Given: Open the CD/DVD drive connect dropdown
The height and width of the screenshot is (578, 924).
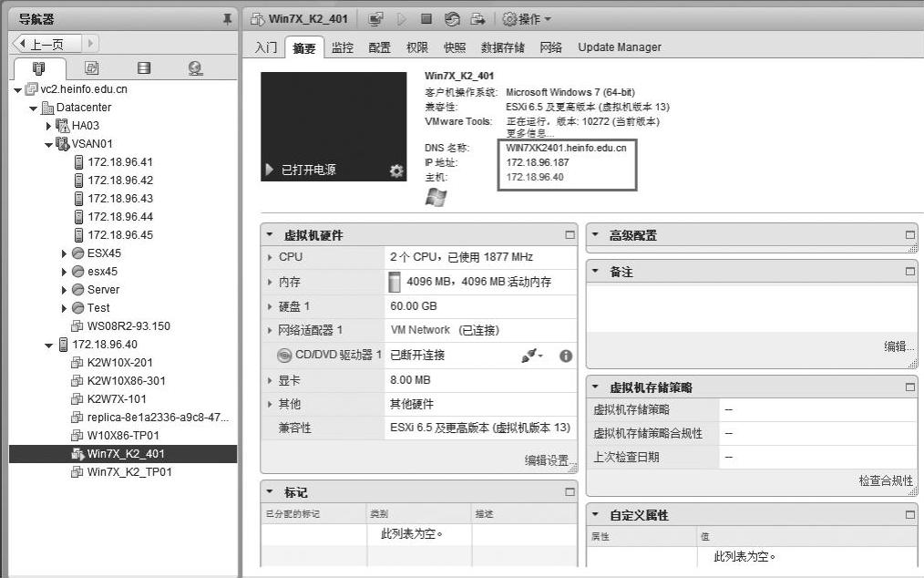Looking at the screenshot, I should (532, 356).
